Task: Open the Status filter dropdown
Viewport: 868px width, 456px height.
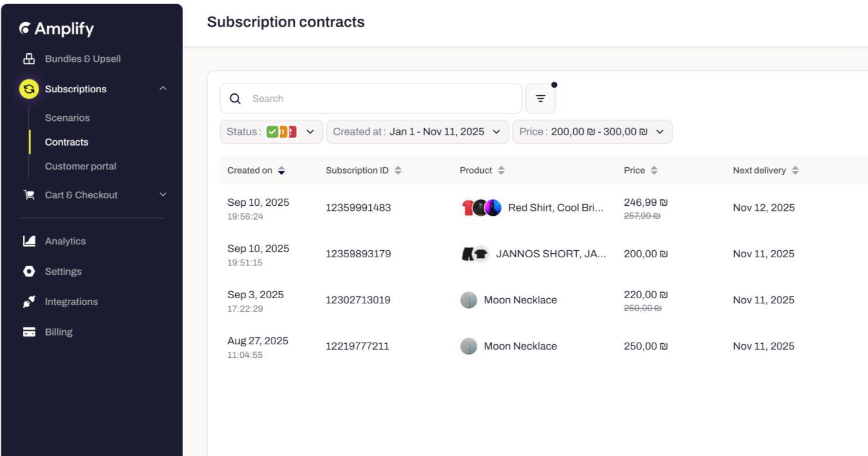Action: click(271, 132)
